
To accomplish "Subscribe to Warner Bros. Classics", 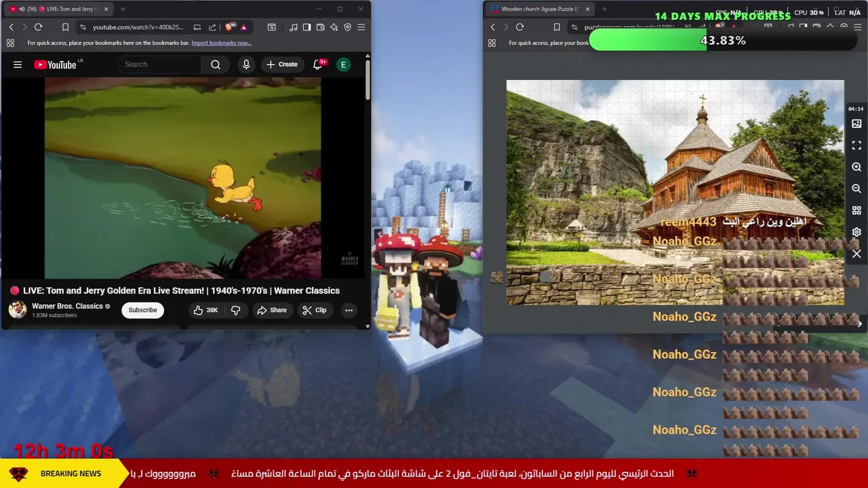I will click(x=142, y=310).
